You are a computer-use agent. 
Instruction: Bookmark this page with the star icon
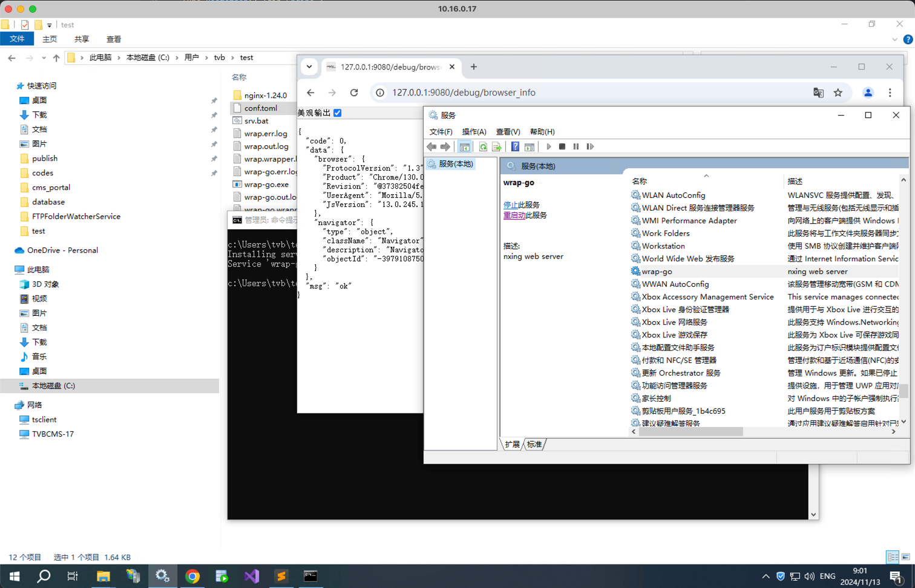pyautogui.click(x=838, y=93)
